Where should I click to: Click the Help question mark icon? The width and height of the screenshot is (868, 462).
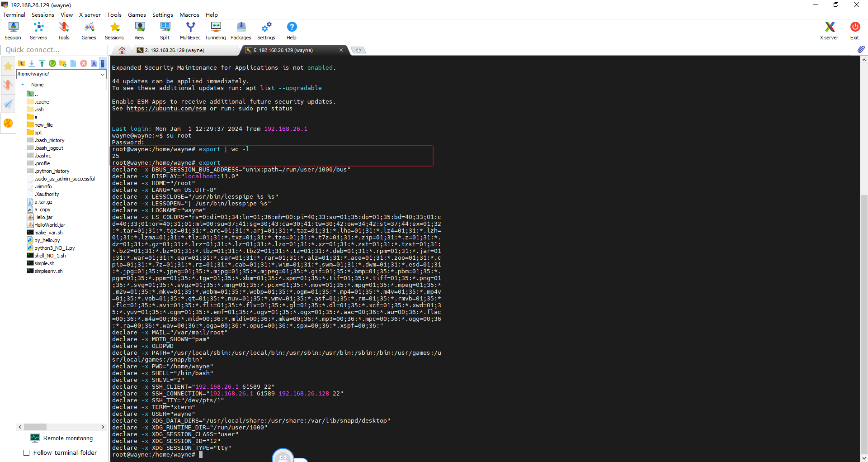pyautogui.click(x=292, y=31)
